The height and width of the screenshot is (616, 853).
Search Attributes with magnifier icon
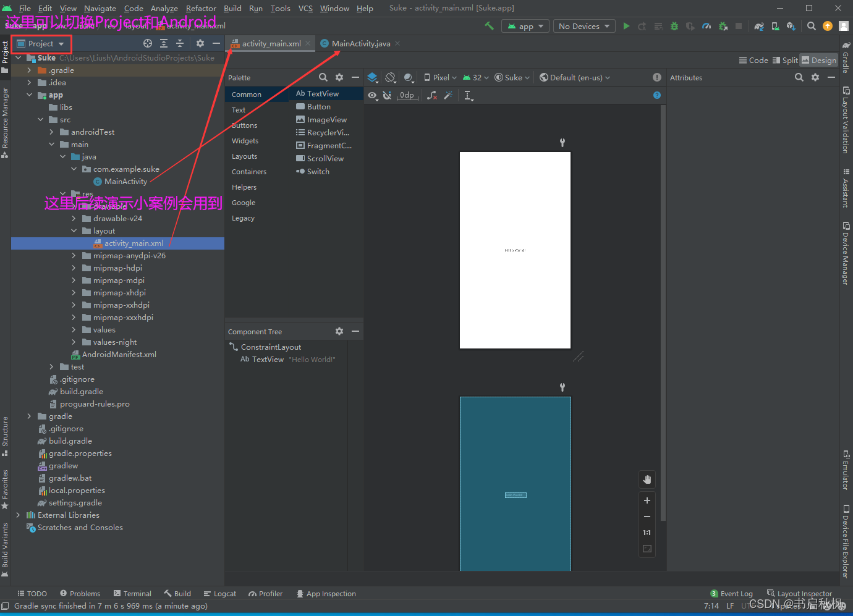pyautogui.click(x=799, y=77)
